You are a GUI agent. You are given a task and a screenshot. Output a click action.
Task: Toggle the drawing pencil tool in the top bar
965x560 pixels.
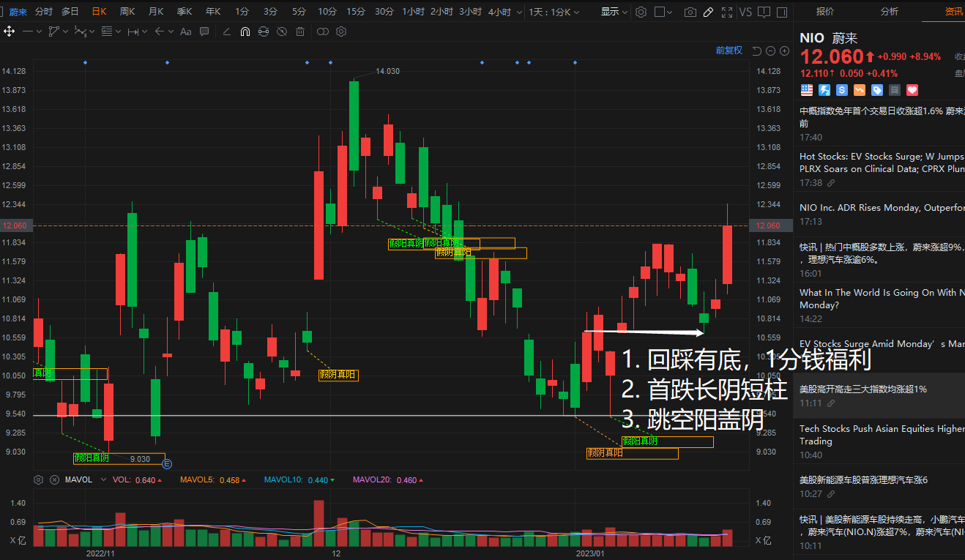tap(708, 12)
